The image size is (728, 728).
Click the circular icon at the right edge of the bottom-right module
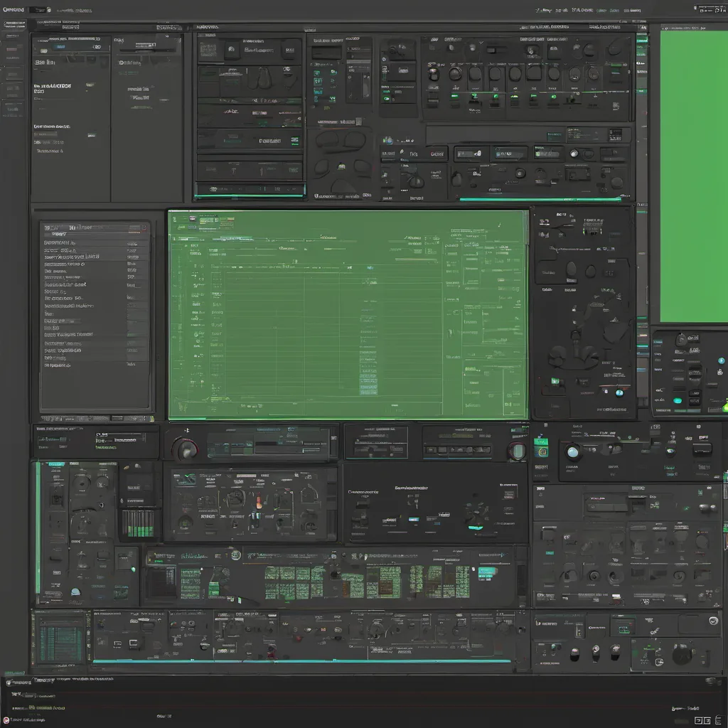(x=713, y=621)
